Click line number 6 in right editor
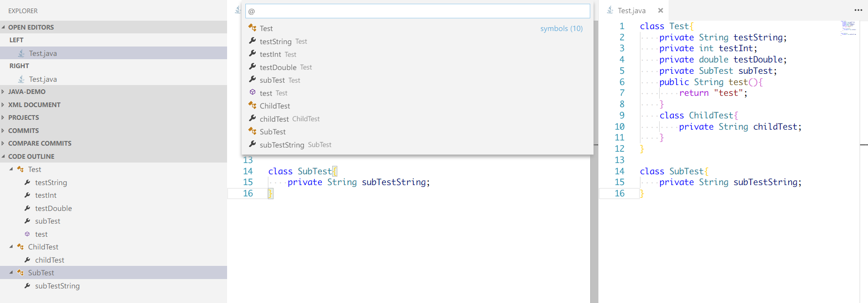Image resolution: width=868 pixels, height=303 pixels. 622,82
